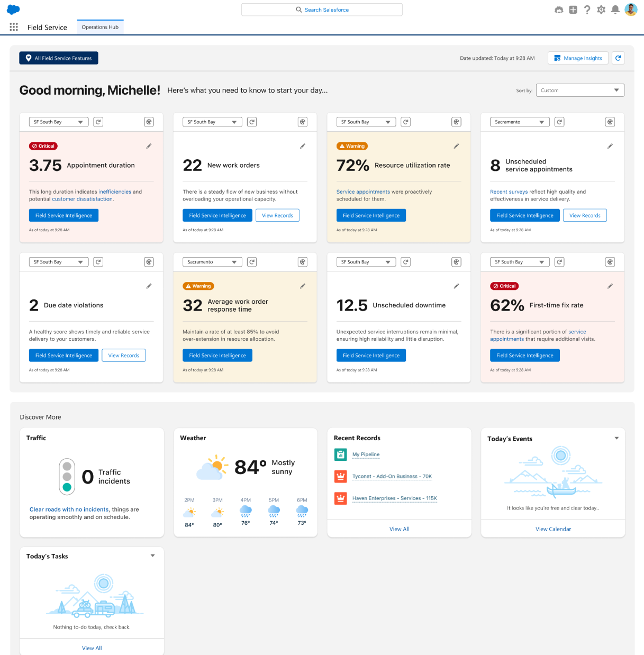Click View Calendar under Today's Events
644x655 pixels.
click(553, 529)
